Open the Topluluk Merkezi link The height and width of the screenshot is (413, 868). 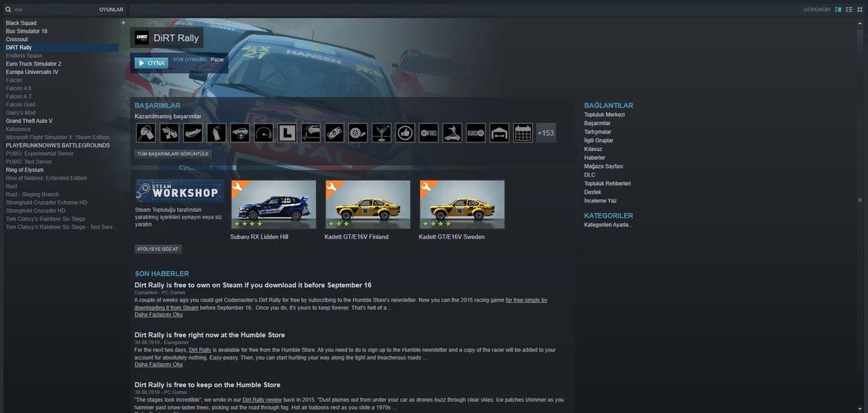click(x=605, y=114)
